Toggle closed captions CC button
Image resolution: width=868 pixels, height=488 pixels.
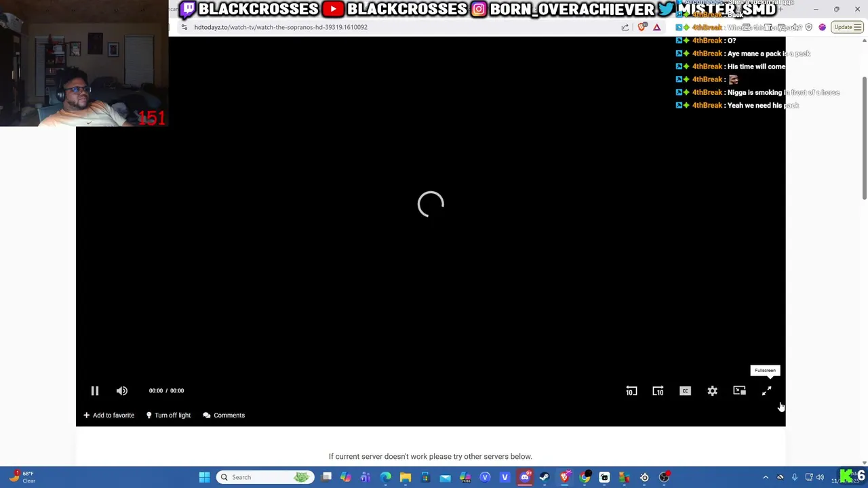tap(685, 391)
